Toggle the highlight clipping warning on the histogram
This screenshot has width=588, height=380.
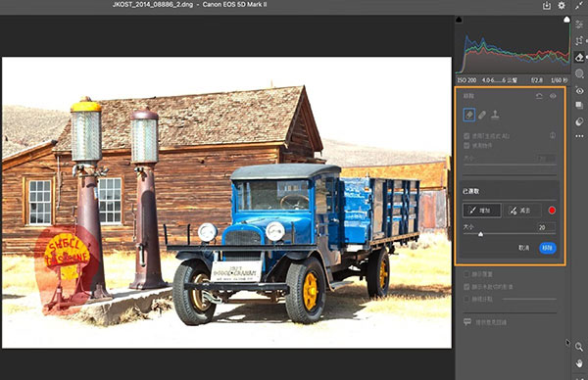point(567,20)
